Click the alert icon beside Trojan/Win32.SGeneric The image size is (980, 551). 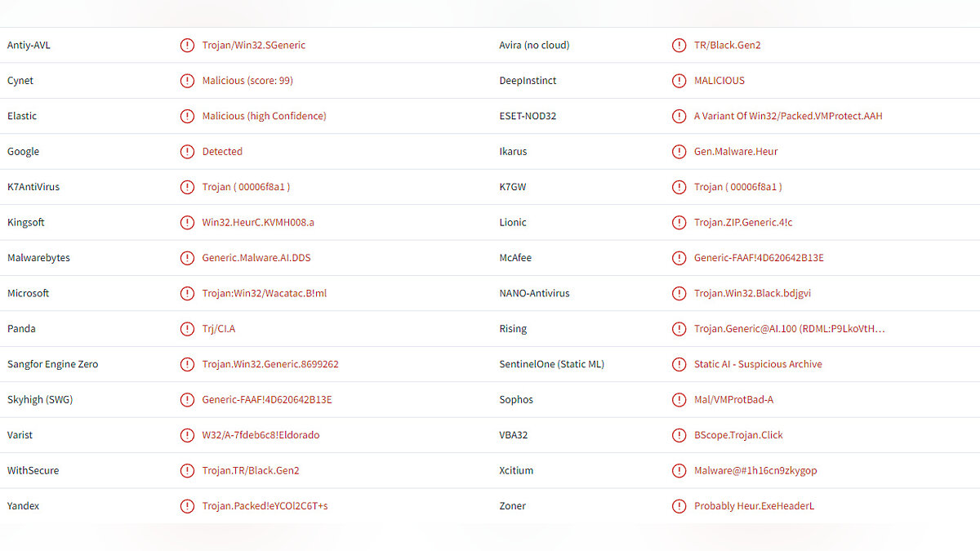[x=187, y=46]
